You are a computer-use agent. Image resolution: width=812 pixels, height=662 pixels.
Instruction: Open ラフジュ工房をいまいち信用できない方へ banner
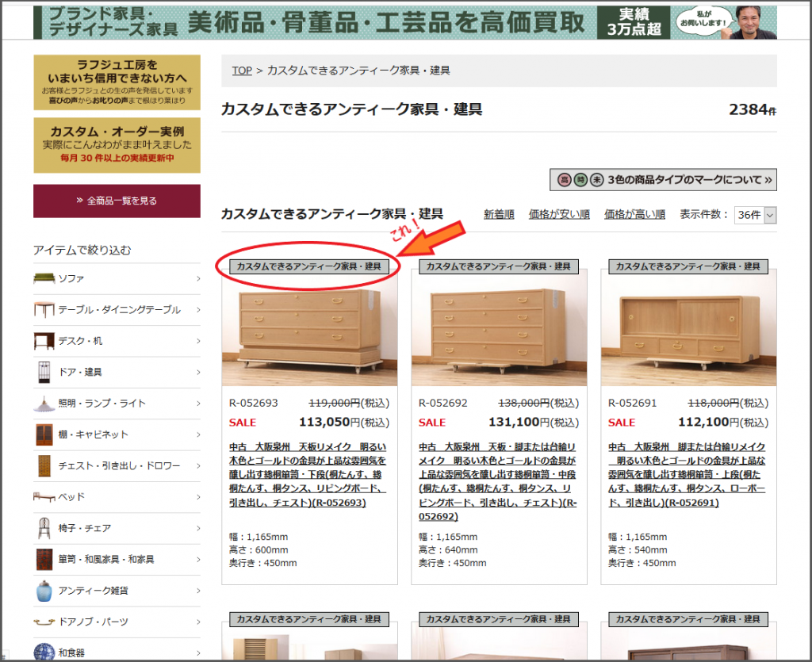(x=117, y=82)
